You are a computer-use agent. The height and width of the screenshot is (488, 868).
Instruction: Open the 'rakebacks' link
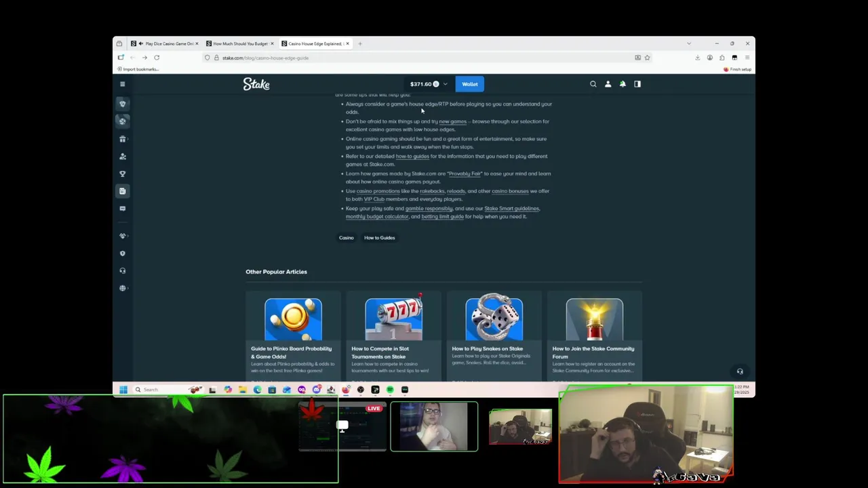click(431, 191)
